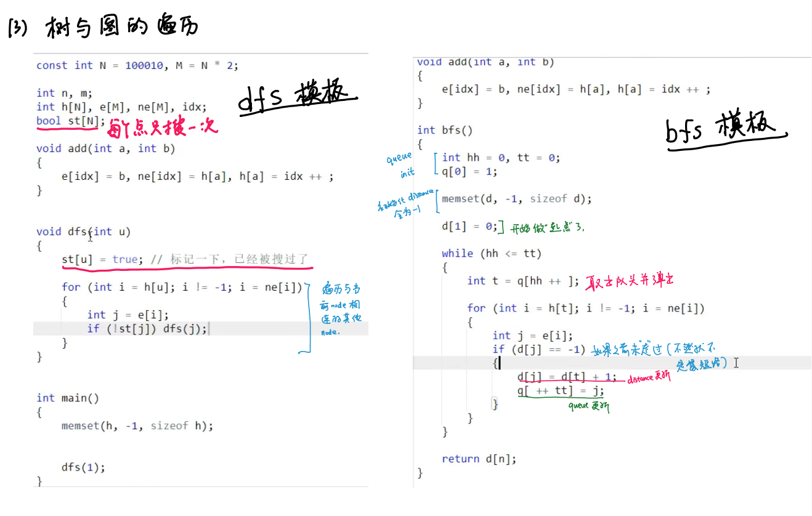Click the "dfs(1);" call in main
Screen dimensions: 812x516
(83, 467)
